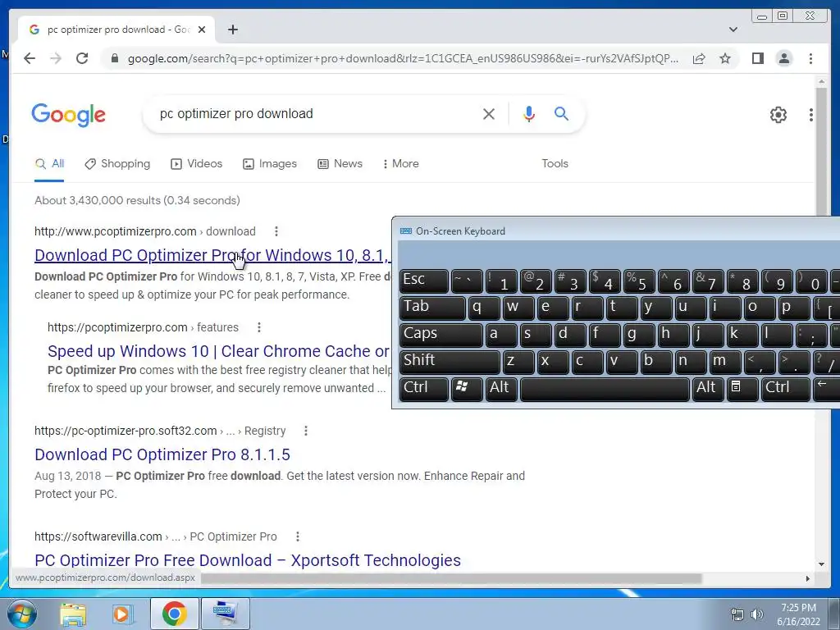Viewport: 840px width, 630px height.
Task: Open the Google options three-dot menu near the settings gear
Action: pyautogui.click(x=811, y=114)
